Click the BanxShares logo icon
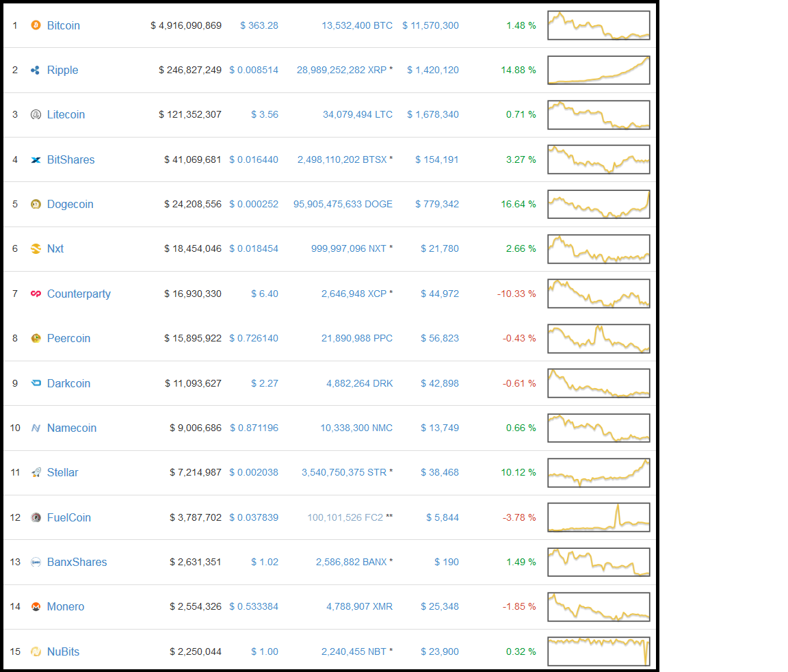Image resolution: width=788 pixels, height=672 pixels. click(x=36, y=562)
